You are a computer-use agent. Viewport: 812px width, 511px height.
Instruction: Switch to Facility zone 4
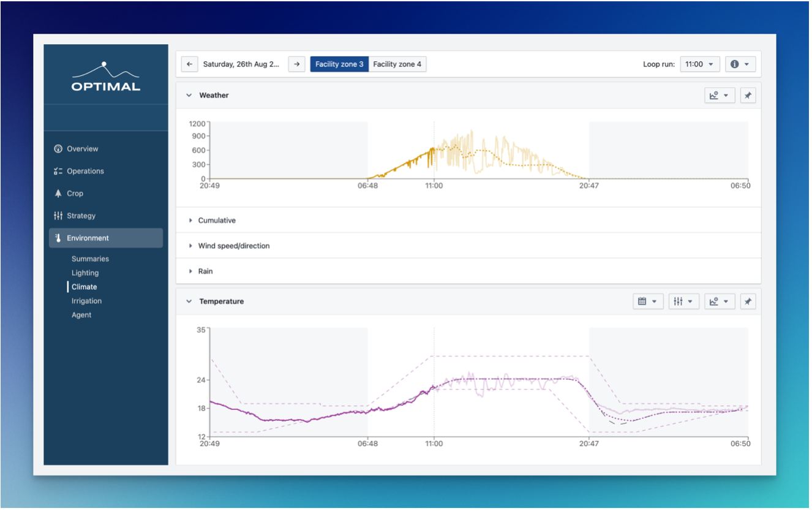[x=397, y=64]
